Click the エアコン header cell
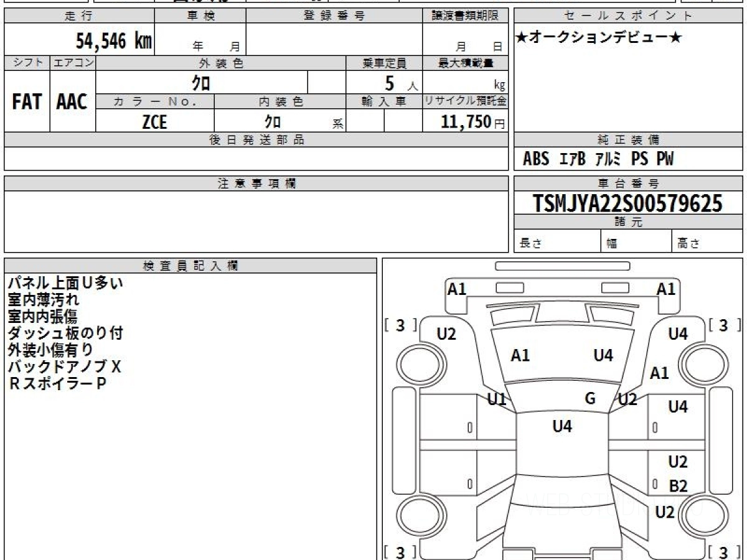Image resolution: width=747 pixels, height=560 pixels. (73, 63)
